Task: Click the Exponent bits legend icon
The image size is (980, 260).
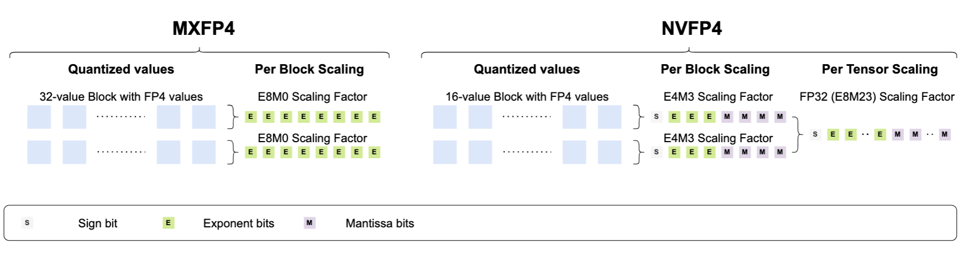Action: coord(169,223)
